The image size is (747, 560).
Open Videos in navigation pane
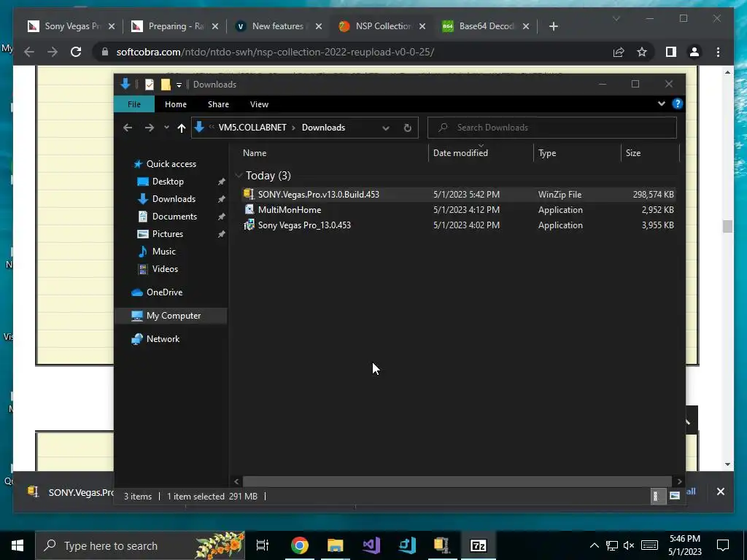165,269
